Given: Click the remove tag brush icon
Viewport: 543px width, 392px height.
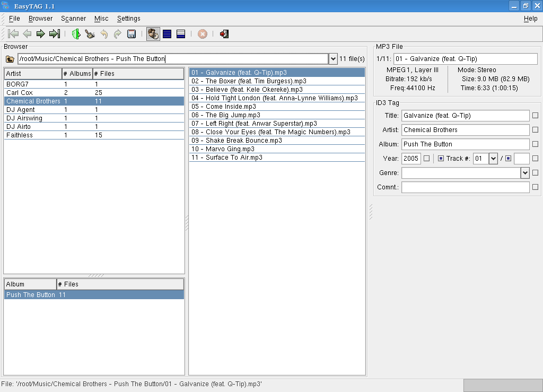Looking at the screenshot, I should 90,34.
